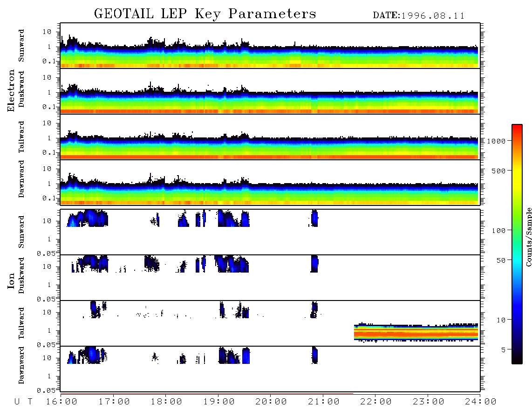The image size is (532, 410).
Task: Click the "22:00" time tick label
Action: point(376,402)
